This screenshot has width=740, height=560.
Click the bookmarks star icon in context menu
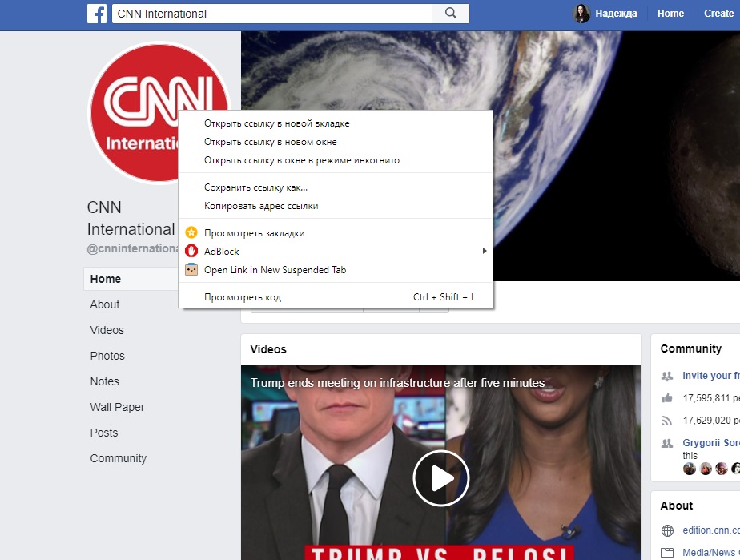pyautogui.click(x=191, y=232)
